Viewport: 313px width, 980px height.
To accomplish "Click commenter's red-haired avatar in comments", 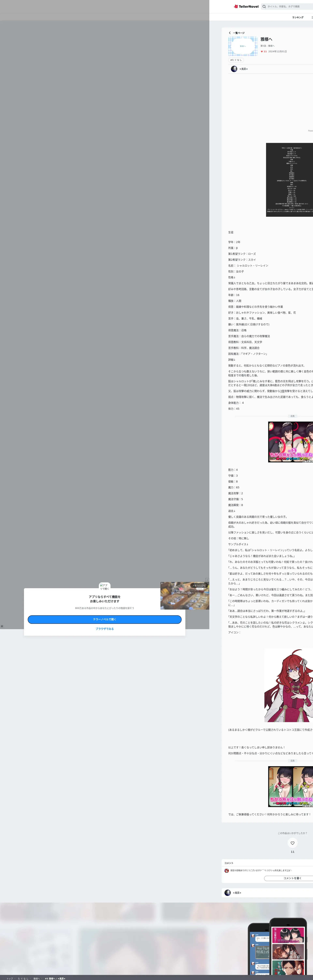I will (x=226, y=870).
